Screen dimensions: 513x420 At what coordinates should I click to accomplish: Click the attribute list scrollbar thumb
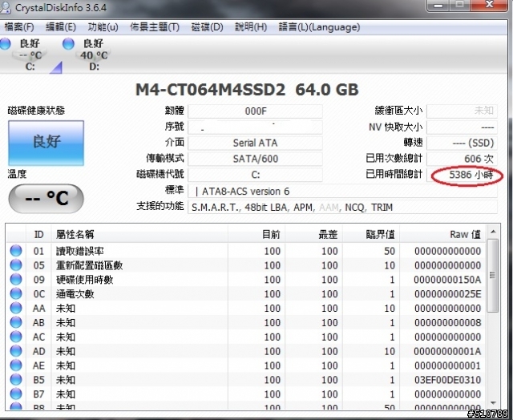(x=493, y=276)
